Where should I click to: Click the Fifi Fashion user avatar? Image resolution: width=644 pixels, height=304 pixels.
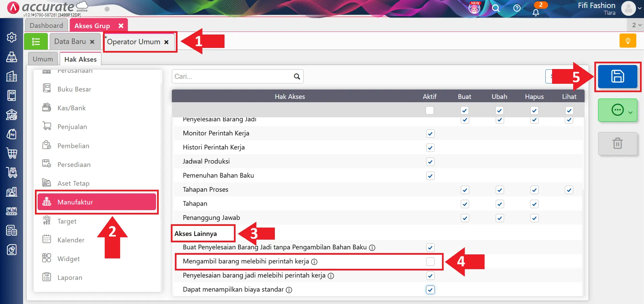629,8
